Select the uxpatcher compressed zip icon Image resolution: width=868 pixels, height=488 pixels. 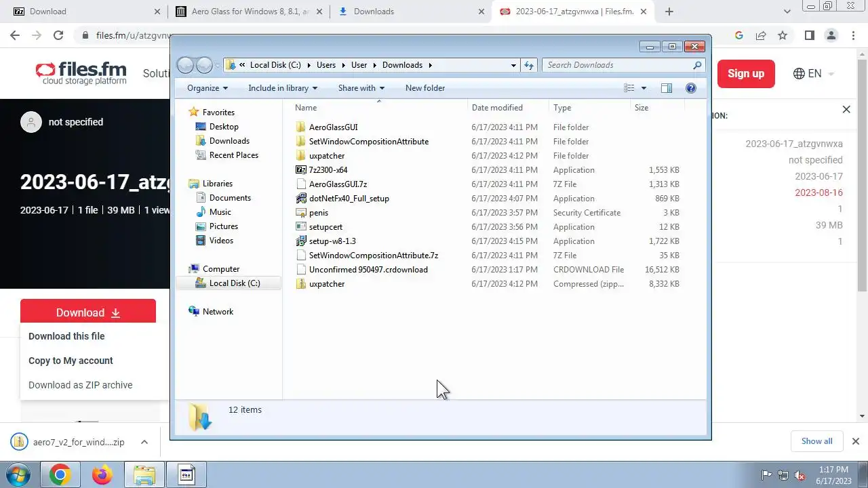[x=301, y=284]
